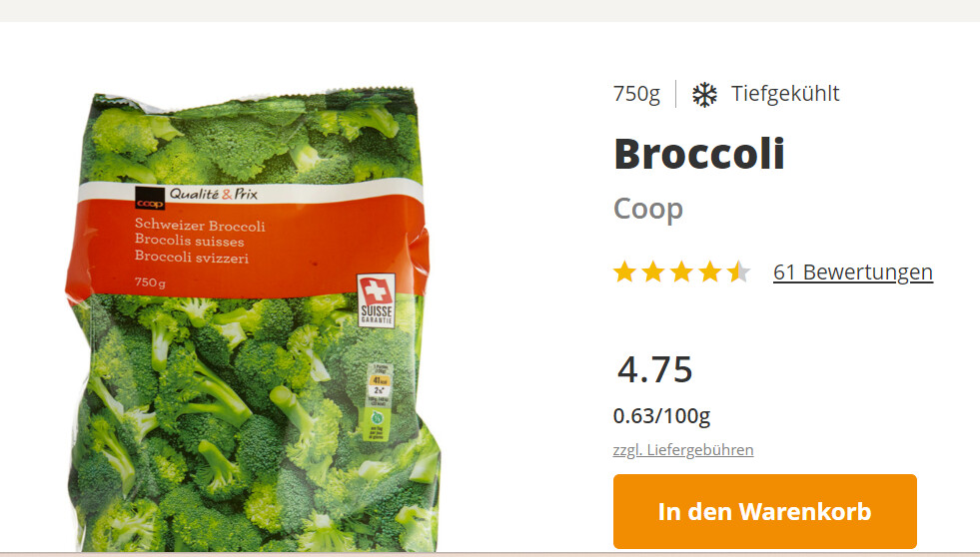Click the Coop brand name
980x557 pixels.
pyautogui.click(x=648, y=209)
